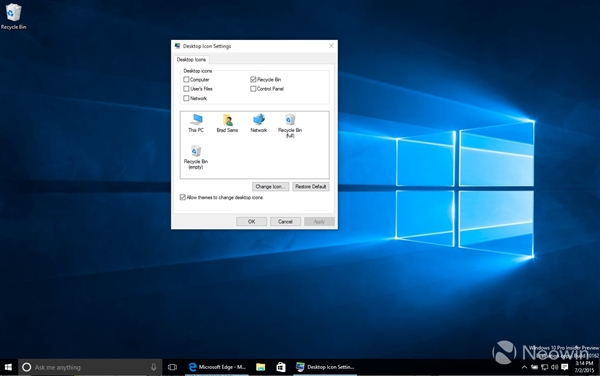The width and height of the screenshot is (600, 376).
Task: Enable the Network checkbox
Action: (186, 98)
